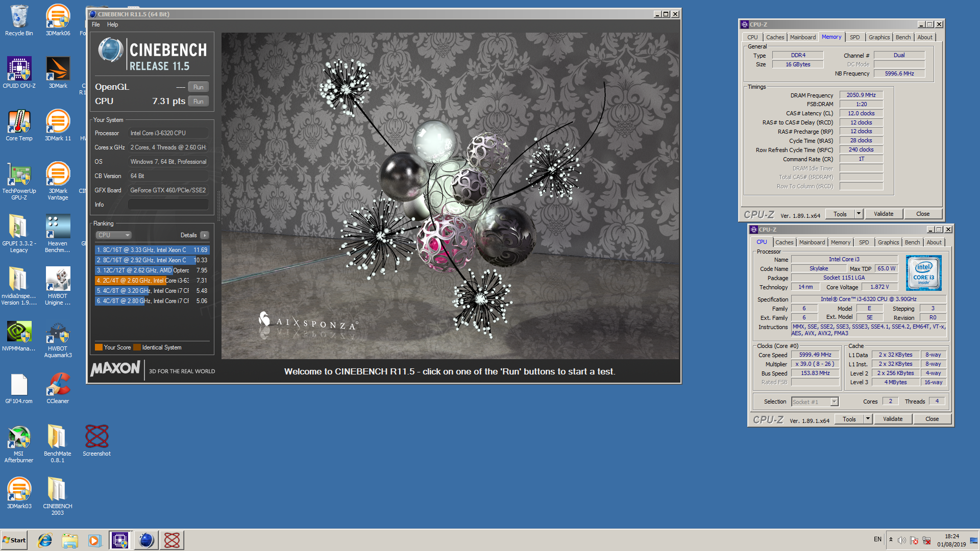The image size is (980, 551).
Task: Open Windows Media Player from the taskbar
Action: tap(95, 540)
